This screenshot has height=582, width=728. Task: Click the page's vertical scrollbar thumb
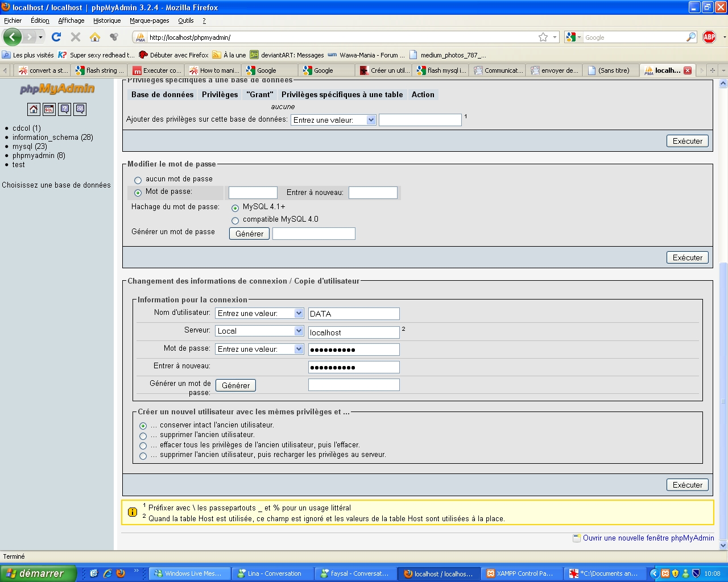pos(723,398)
